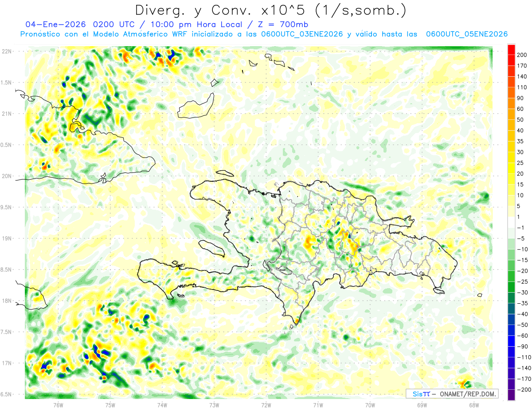This screenshot has width=532, height=411.
Task: Click the positive '25' color scale value
Action: pyautogui.click(x=520, y=163)
